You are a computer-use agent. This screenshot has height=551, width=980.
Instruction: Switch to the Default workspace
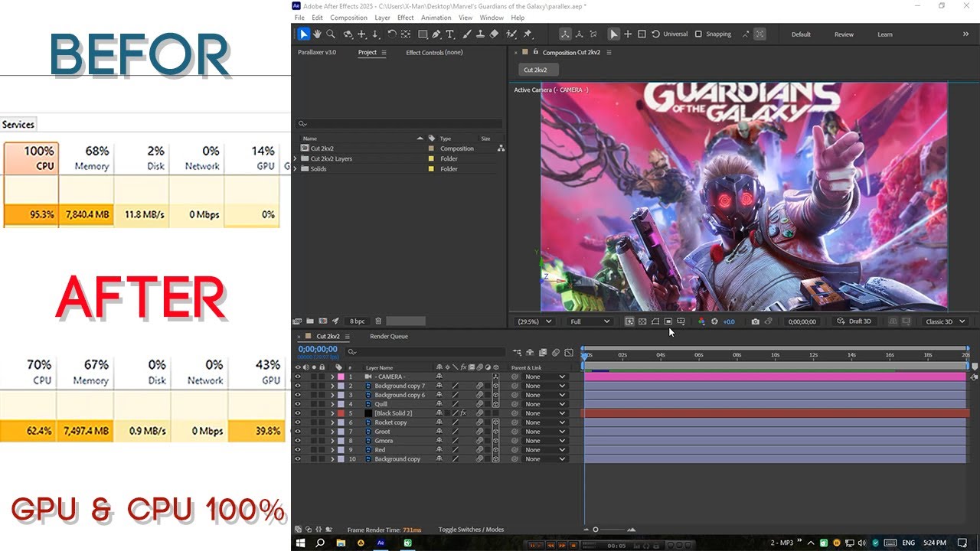click(801, 34)
